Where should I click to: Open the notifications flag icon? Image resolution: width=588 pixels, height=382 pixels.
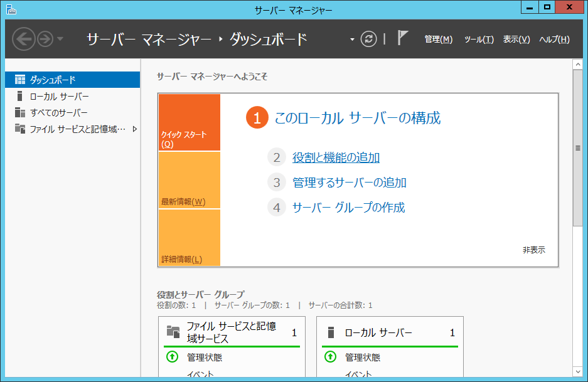403,38
